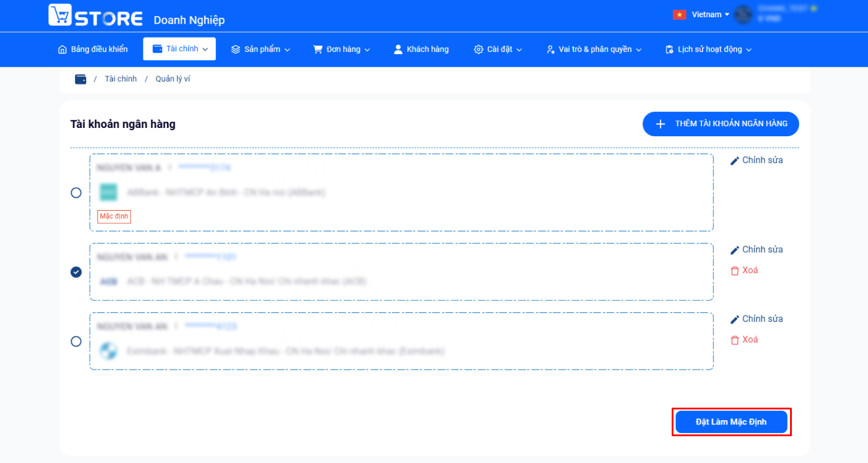The image size is (868, 463).
Task: Click the ABBank bank logo
Action: coord(108,192)
